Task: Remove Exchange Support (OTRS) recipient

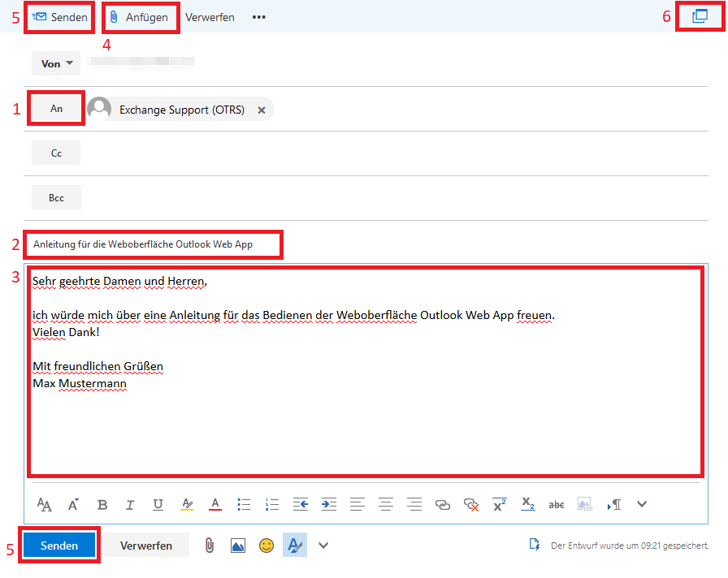Action: (x=262, y=110)
